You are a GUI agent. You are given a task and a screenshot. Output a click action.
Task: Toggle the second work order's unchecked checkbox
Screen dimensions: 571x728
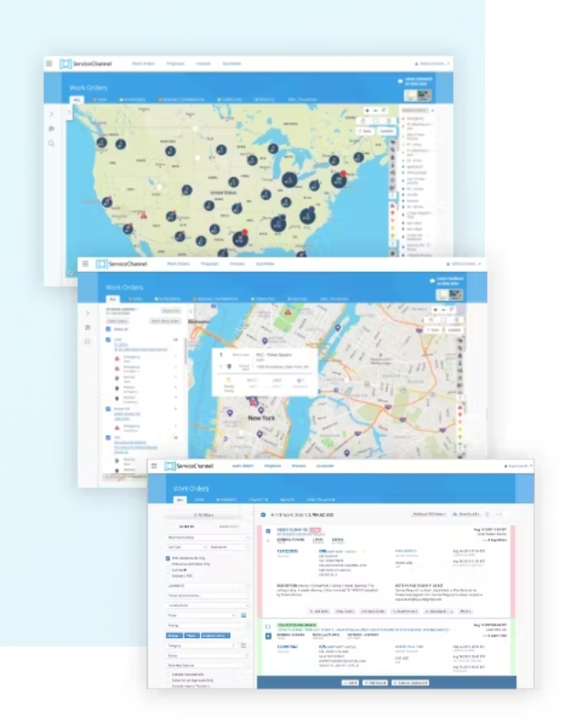[x=268, y=627]
